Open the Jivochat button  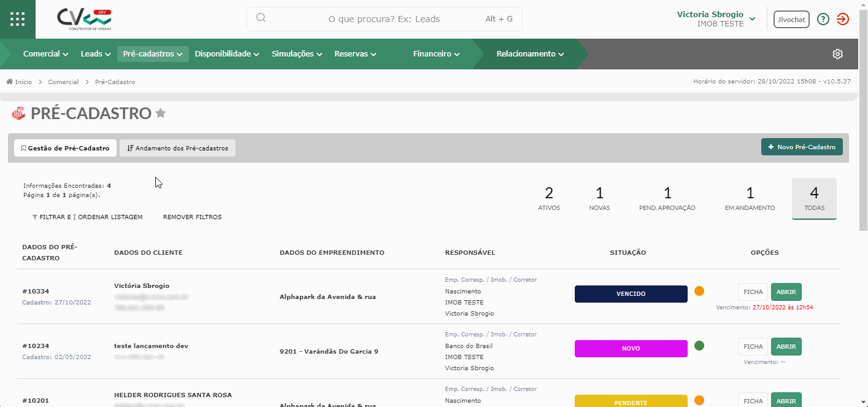point(791,19)
